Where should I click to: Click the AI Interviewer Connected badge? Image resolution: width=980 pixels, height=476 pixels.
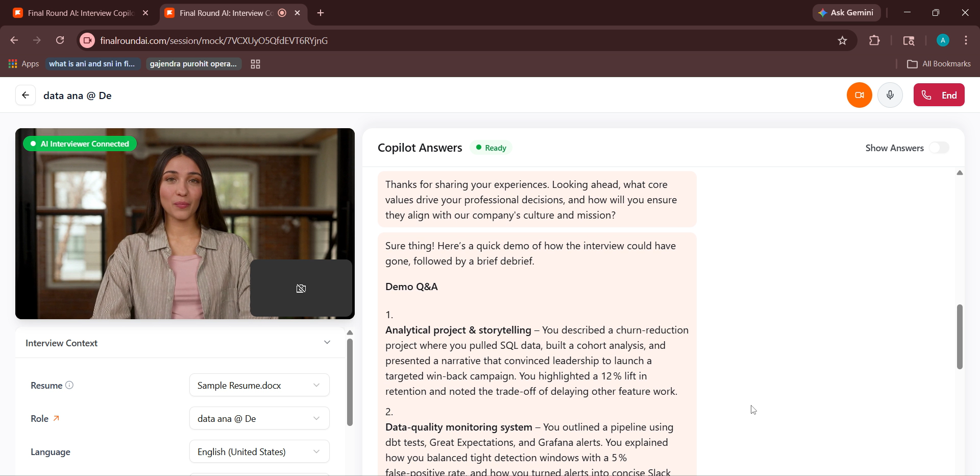click(80, 144)
